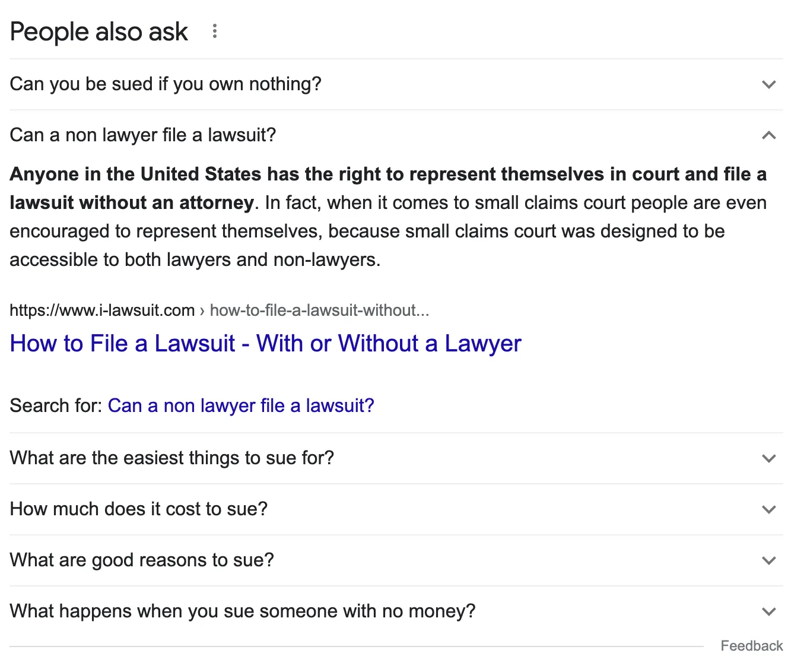
Task: Expand "What are good reasons to sue?" chevron
Action: coord(768,560)
